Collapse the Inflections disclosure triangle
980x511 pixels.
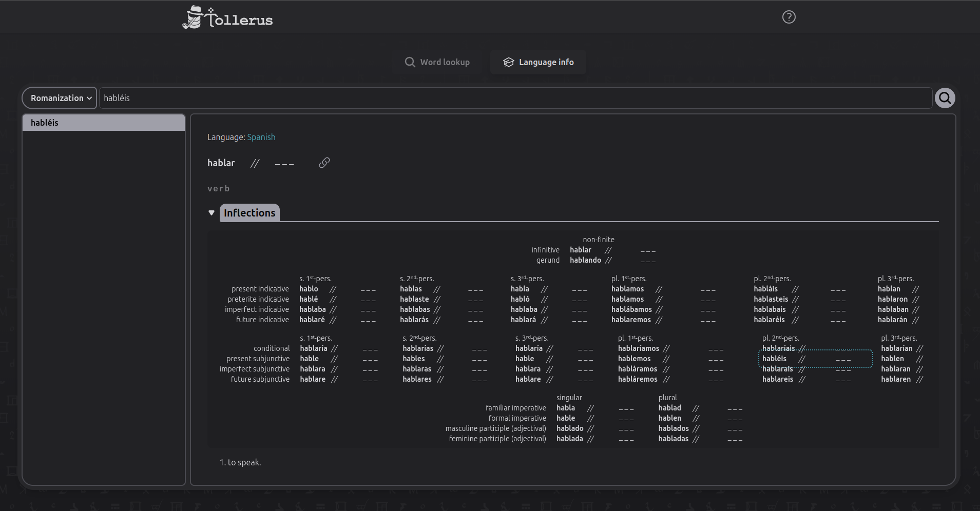212,212
